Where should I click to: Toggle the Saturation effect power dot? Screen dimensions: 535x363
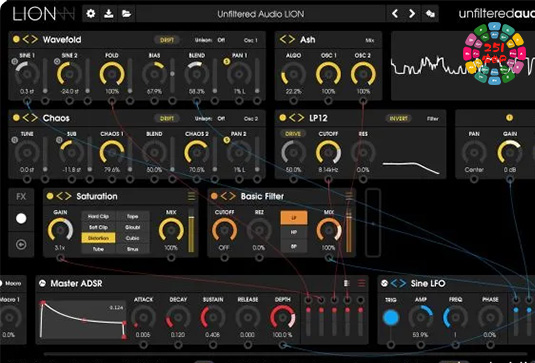(x=50, y=196)
